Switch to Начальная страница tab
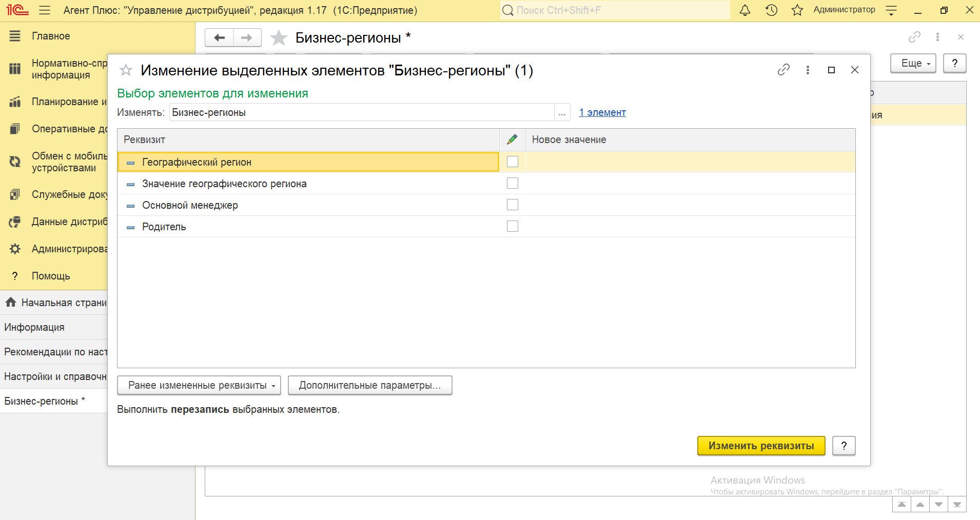 [x=55, y=303]
